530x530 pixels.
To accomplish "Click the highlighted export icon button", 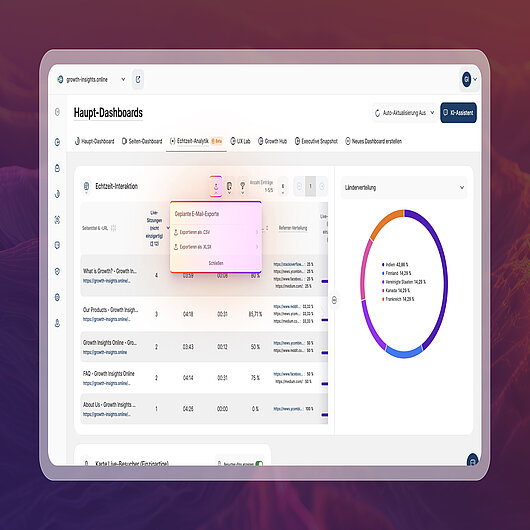I will pos(216,186).
